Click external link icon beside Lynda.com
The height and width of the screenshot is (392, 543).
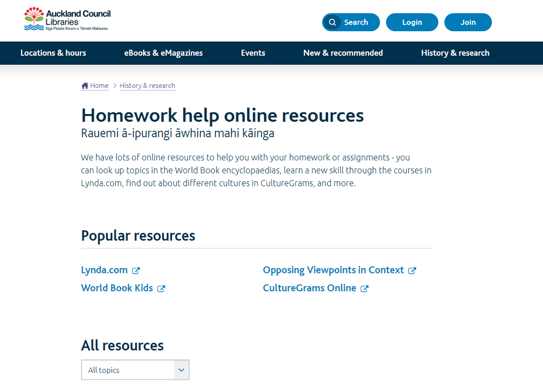[x=136, y=271]
